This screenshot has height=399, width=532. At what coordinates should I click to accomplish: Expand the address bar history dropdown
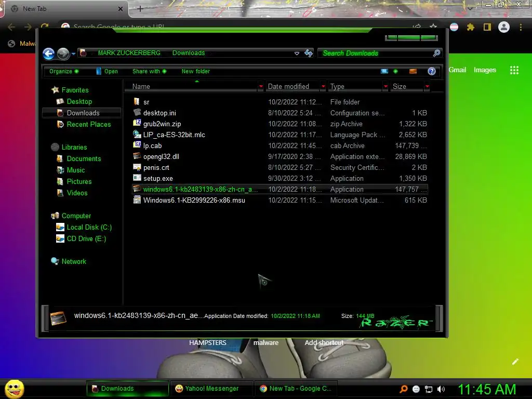pos(297,54)
